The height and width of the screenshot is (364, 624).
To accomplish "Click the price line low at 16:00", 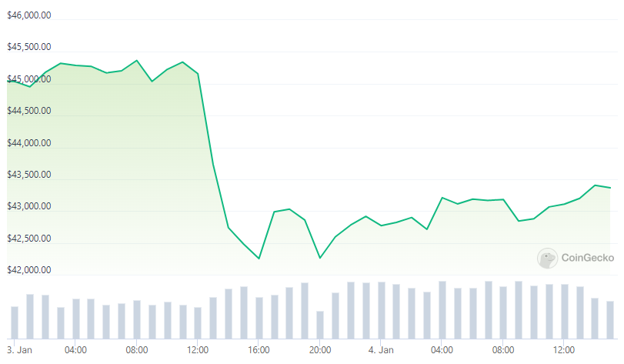I will [x=259, y=259].
